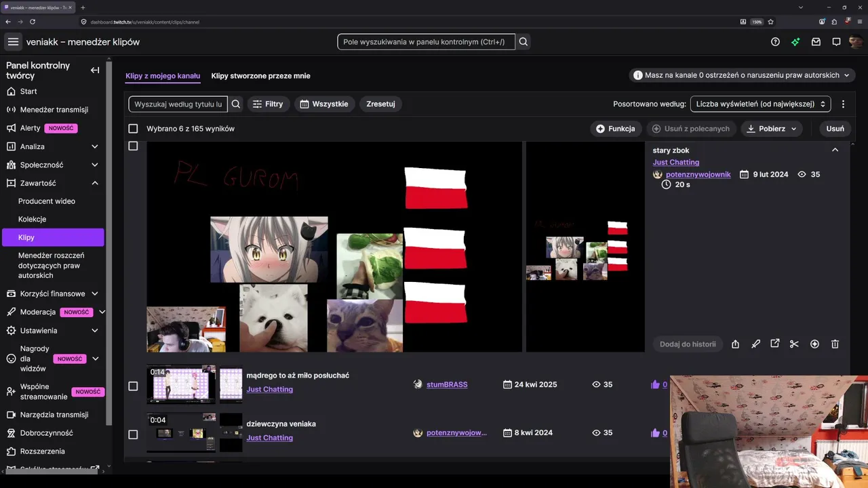The width and height of the screenshot is (868, 488).
Task: Open Firefox application menu
Action: pos(860,22)
